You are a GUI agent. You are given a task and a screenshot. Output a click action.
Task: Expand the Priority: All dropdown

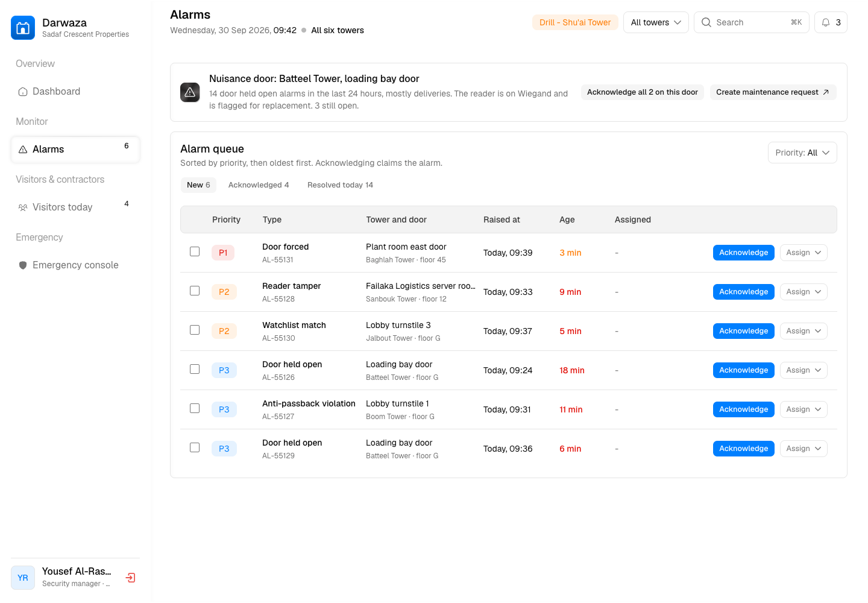(x=802, y=153)
